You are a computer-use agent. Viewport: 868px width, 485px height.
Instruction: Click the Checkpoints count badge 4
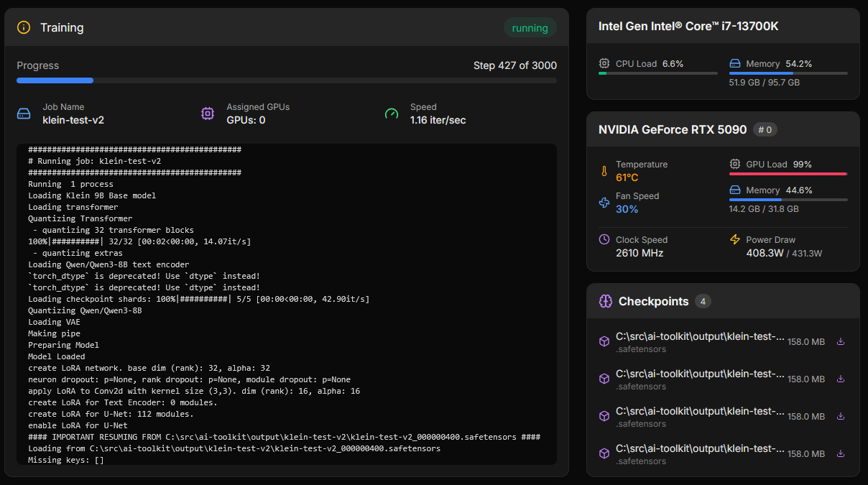pyautogui.click(x=703, y=301)
